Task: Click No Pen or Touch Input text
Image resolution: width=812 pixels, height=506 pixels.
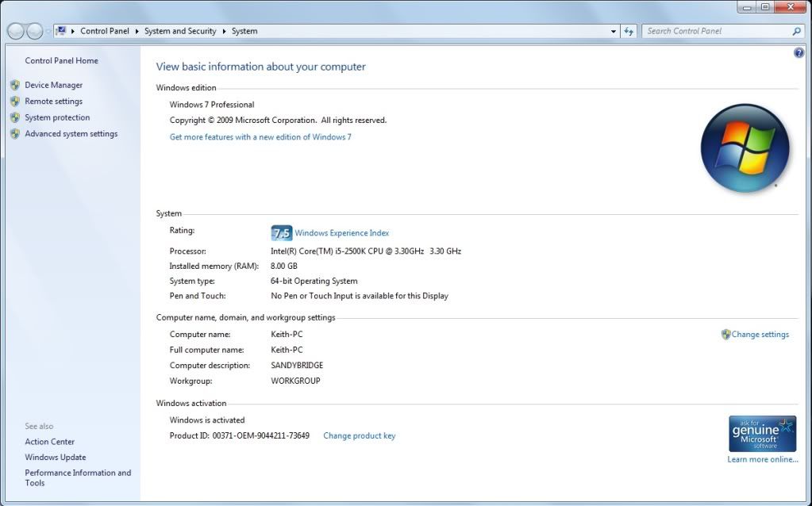Action: (360, 296)
